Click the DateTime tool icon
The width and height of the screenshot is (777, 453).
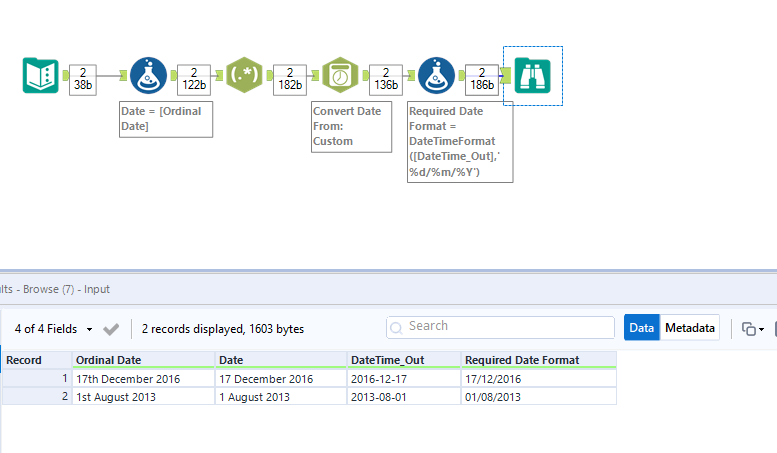(341, 76)
